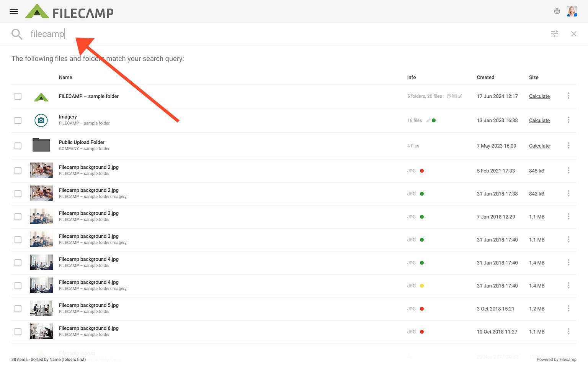Click the search magnifier icon

pyautogui.click(x=17, y=34)
